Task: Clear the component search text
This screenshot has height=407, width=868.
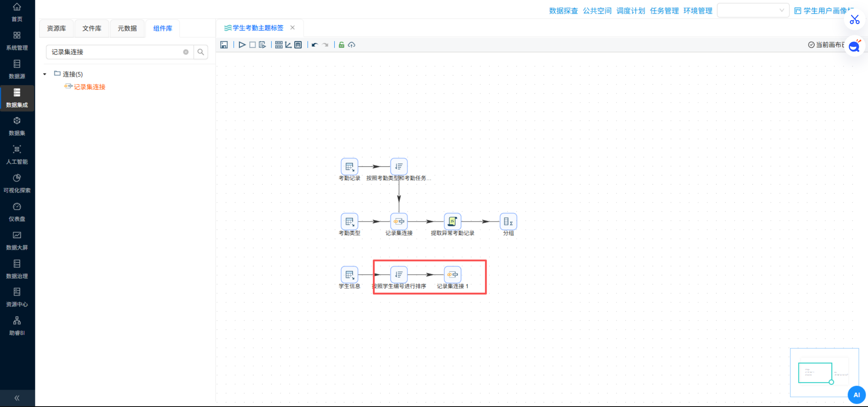Action: pos(186,52)
